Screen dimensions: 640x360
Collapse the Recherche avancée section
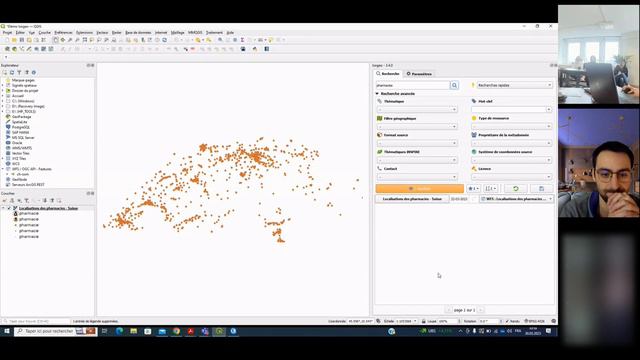tap(377, 94)
